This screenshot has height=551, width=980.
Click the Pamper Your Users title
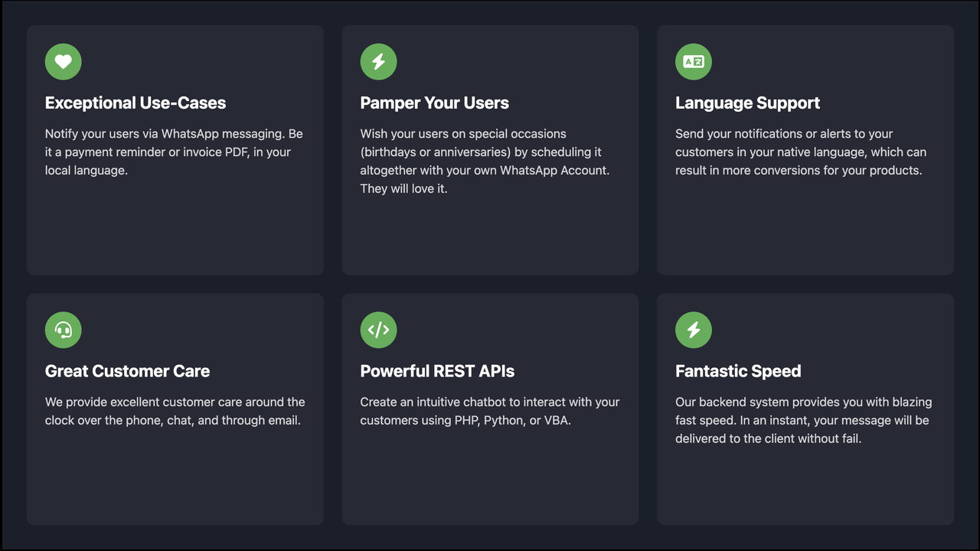434,103
